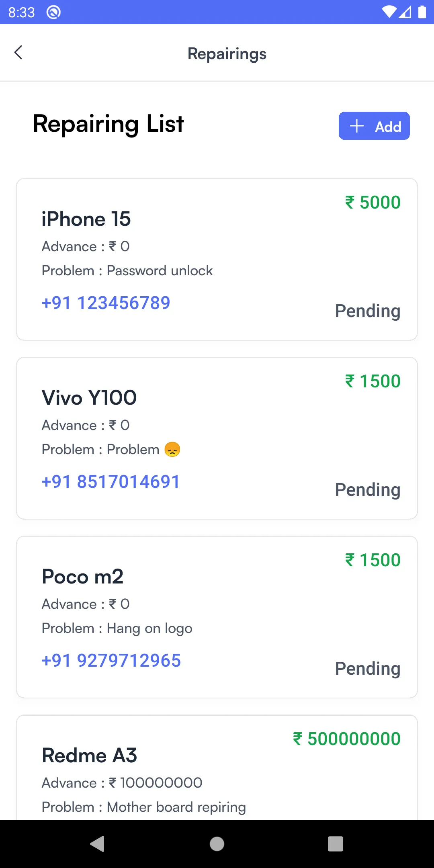Tap the Wi-Fi status icon
434x868 pixels.
(x=389, y=12)
